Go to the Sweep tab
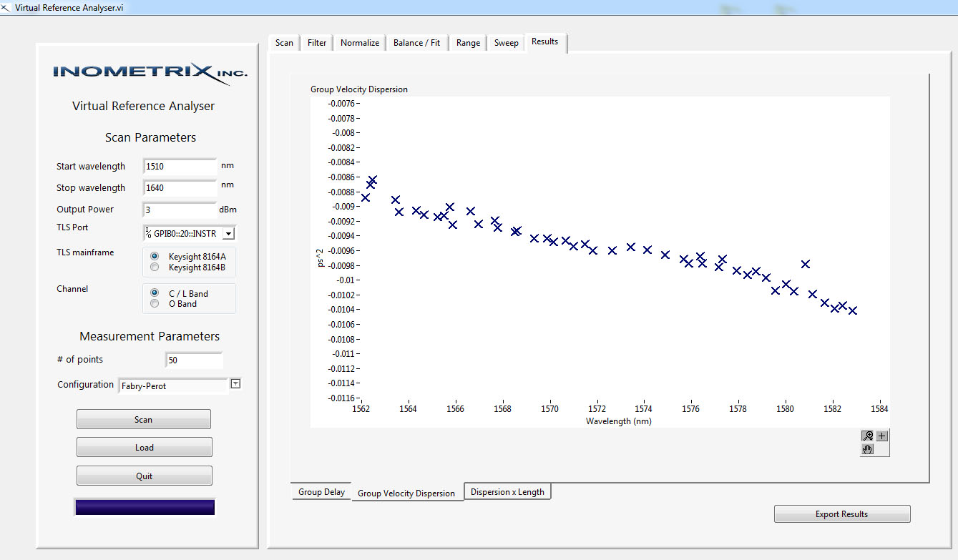958x560 pixels. pos(506,43)
